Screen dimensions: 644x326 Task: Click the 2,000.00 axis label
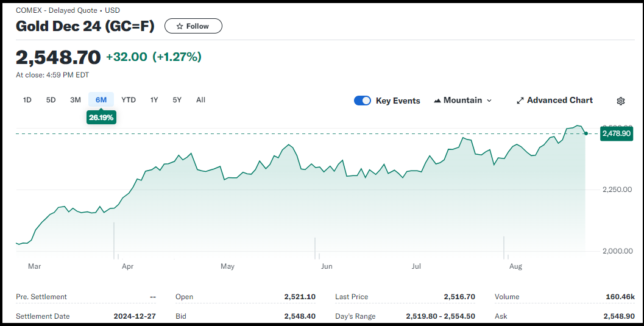[617, 251]
